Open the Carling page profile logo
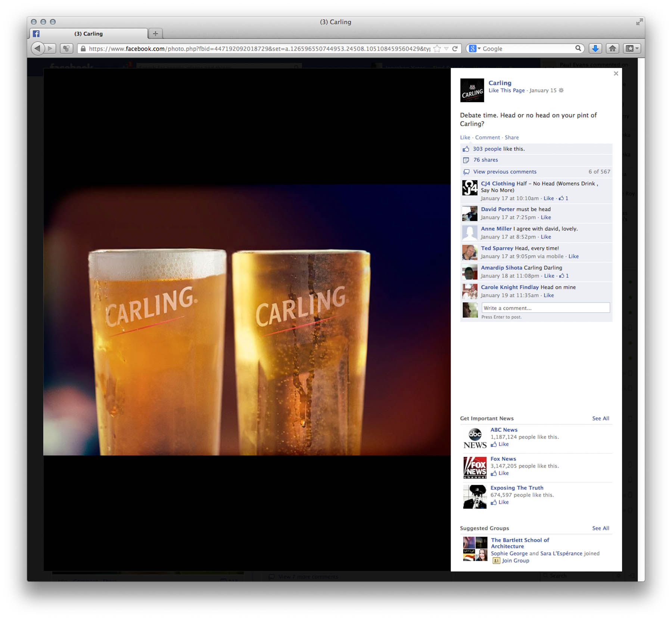 pos(472,90)
